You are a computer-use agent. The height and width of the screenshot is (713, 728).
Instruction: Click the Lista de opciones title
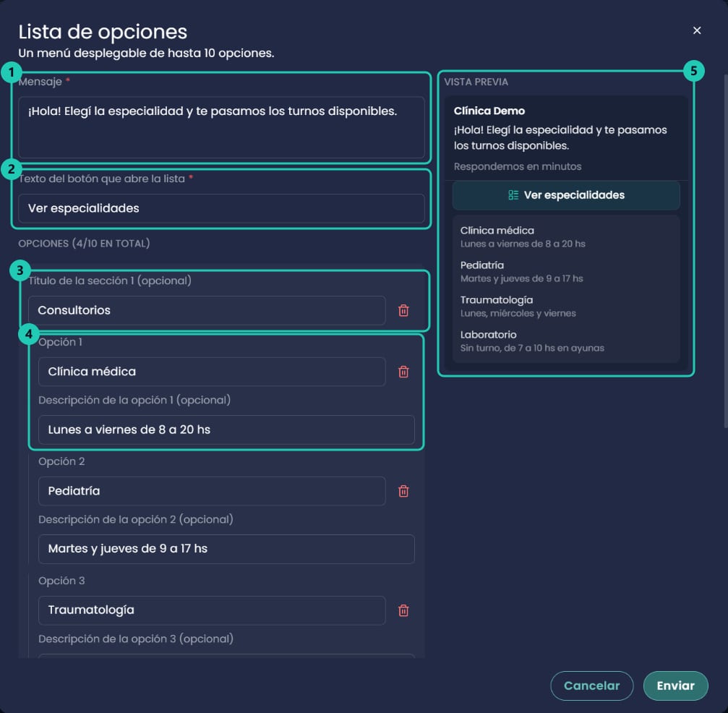coord(103,32)
